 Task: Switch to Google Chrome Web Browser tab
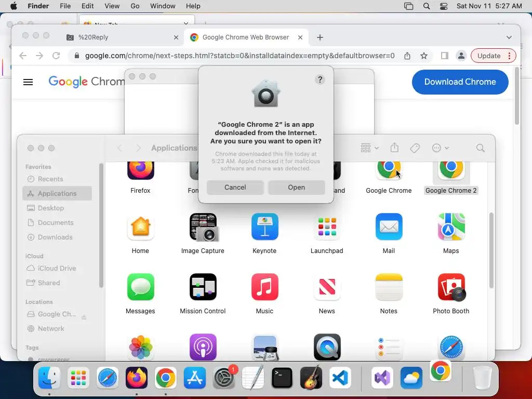pos(246,37)
